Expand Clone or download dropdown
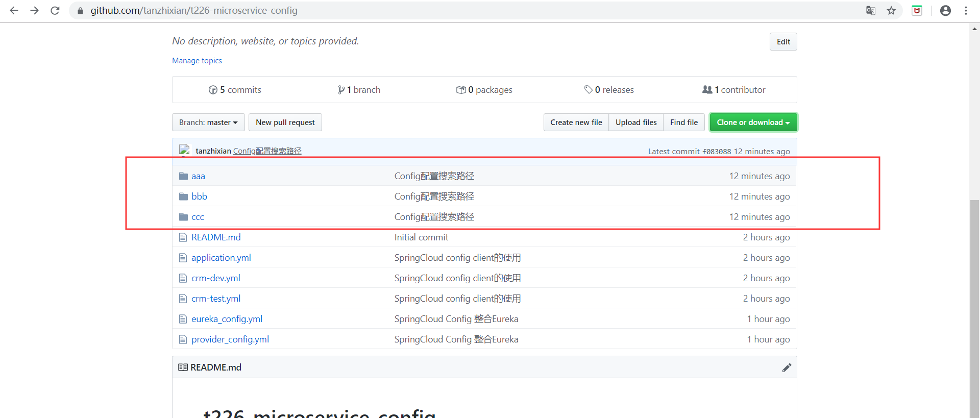 [753, 122]
